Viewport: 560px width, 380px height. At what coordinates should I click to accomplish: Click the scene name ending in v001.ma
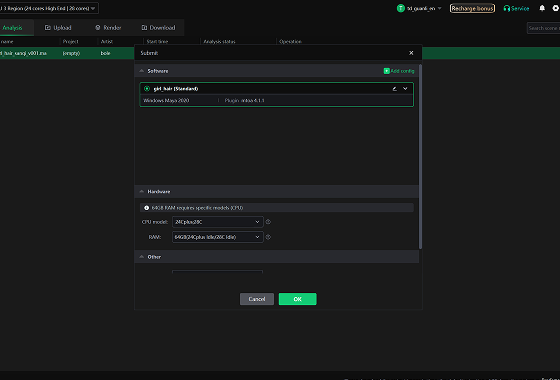pos(23,53)
